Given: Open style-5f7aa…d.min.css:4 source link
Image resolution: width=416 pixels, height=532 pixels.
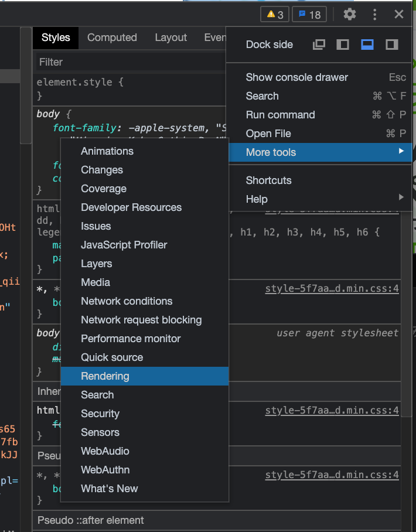Looking at the screenshot, I should (x=332, y=288).
